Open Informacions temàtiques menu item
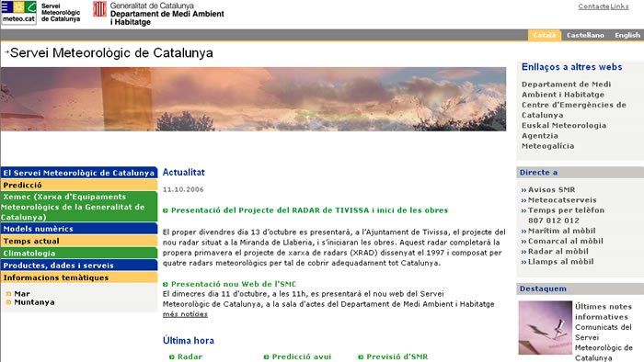This screenshot has height=362, width=644. click(79, 277)
